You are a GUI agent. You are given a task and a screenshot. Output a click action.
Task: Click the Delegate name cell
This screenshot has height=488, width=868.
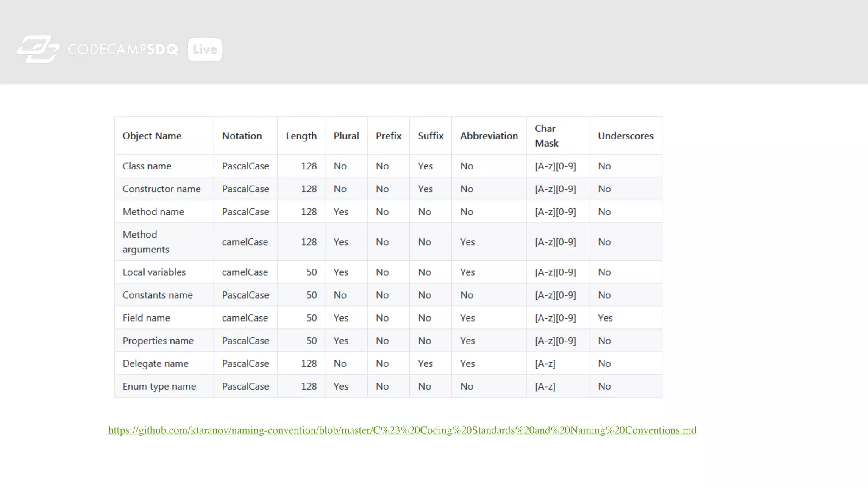[155, 364]
